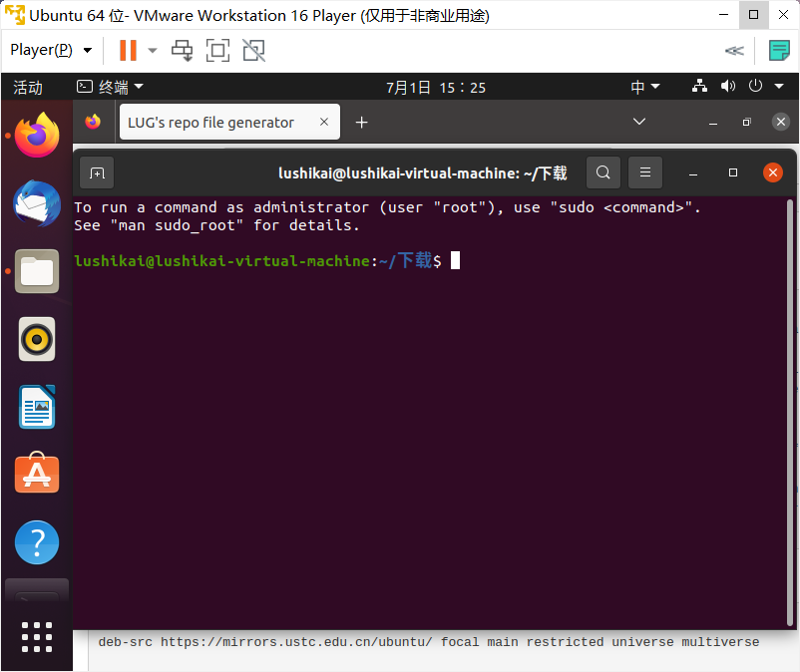The image size is (800, 672).
Task: Open new terminal tab button
Action: tap(97, 172)
